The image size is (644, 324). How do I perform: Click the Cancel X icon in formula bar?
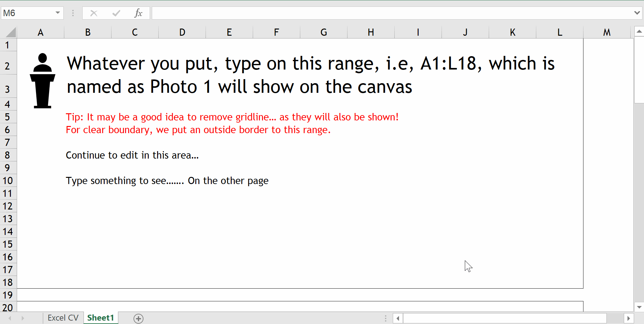[94, 13]
